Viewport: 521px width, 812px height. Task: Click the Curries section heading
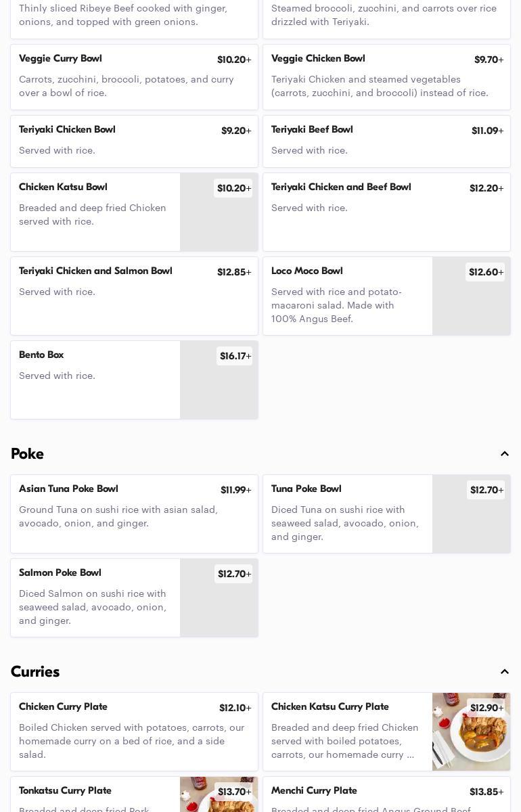35,672
